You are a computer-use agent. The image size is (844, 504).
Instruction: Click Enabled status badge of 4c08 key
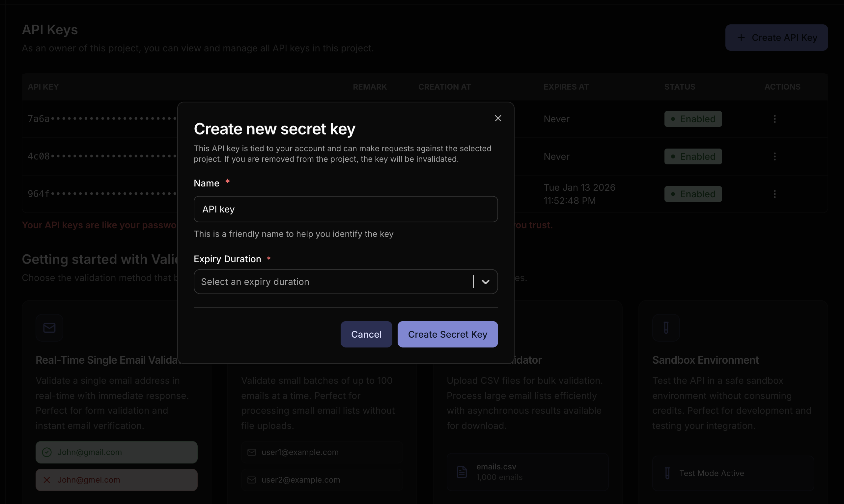click(x=693, y=156)
